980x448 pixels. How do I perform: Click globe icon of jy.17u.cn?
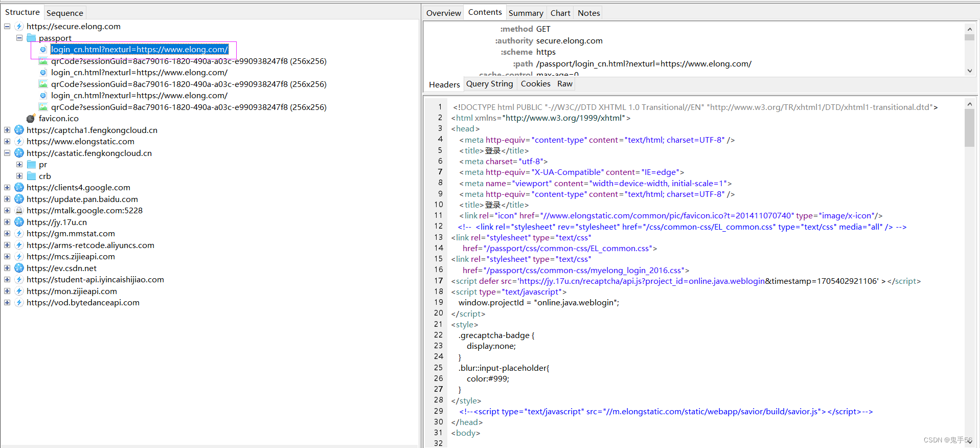coord(19,222)
